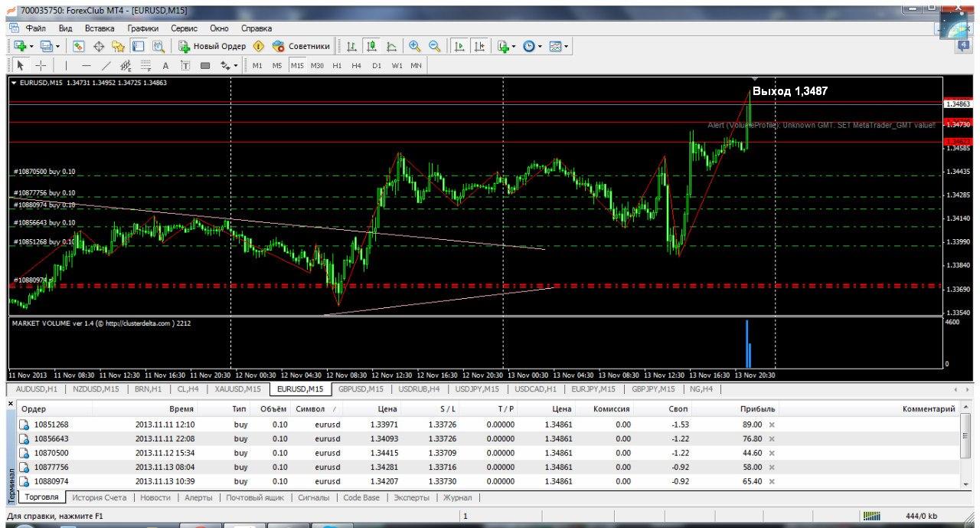
Task: Open the Журнал terminal tab
Action: tap(458, 497)
